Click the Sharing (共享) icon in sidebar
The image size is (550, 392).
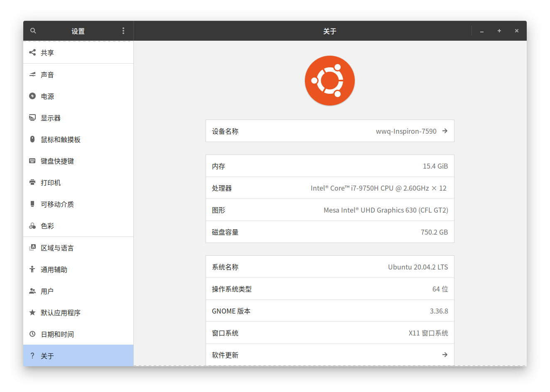[32, 52]
